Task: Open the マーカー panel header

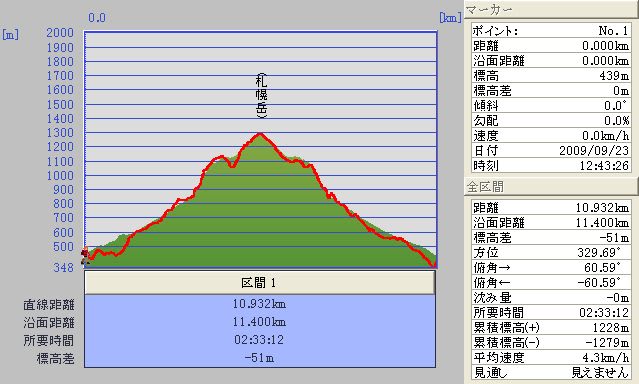Action: click(x=551, y=9)
